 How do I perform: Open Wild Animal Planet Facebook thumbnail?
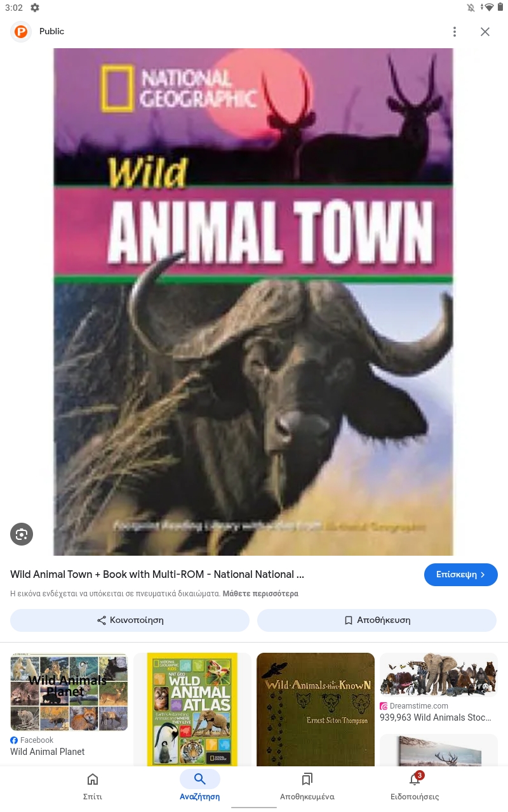coord(69,692)
